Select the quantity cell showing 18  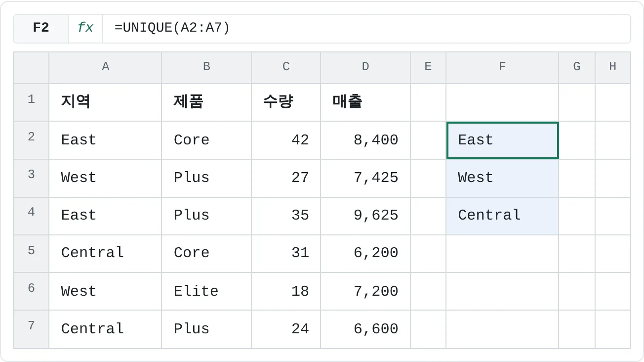286,291
